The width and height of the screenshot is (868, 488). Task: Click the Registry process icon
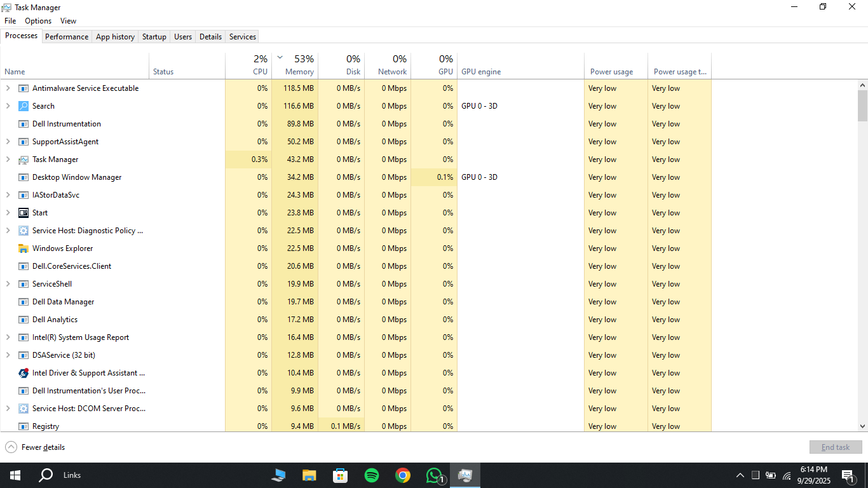point(24,426)
